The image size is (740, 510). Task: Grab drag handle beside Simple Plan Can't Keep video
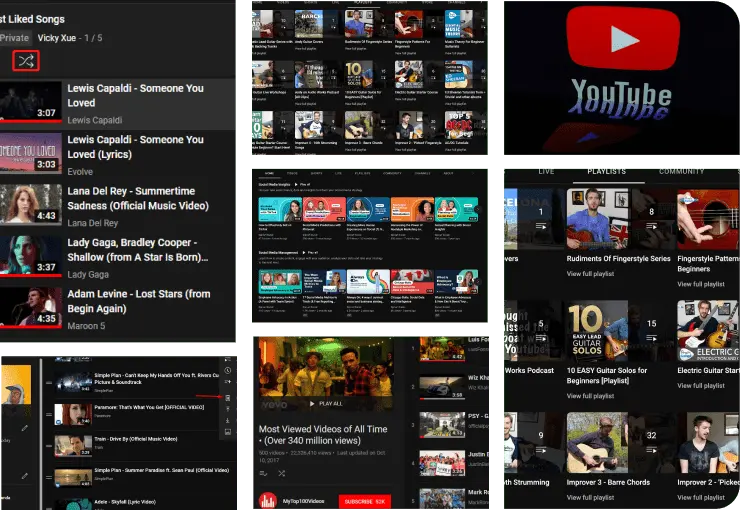pyautogui.click(x=49, y=383)
